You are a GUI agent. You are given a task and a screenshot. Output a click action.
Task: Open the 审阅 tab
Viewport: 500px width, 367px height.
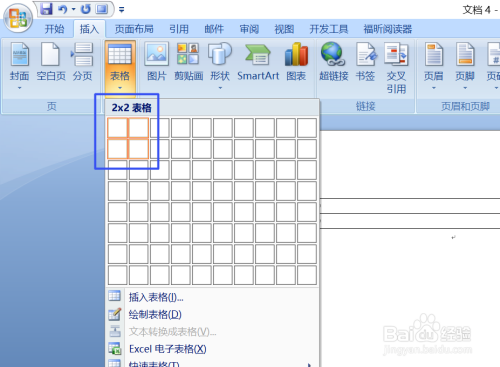pyautogui.click(x=249, y=29)
